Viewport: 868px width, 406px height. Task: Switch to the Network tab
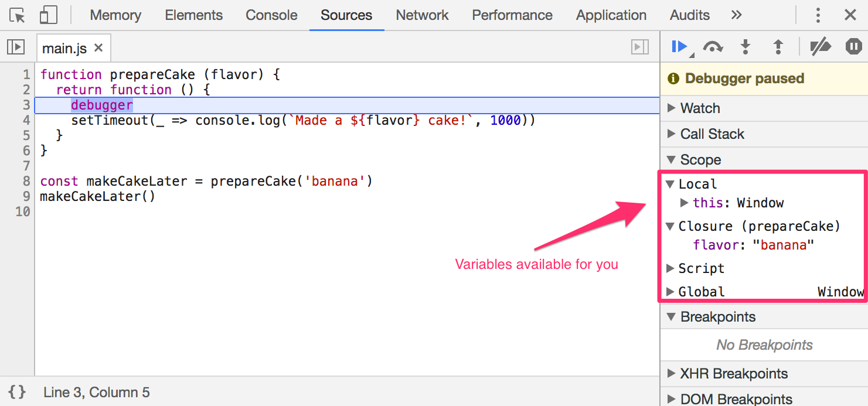coord(422,15)
